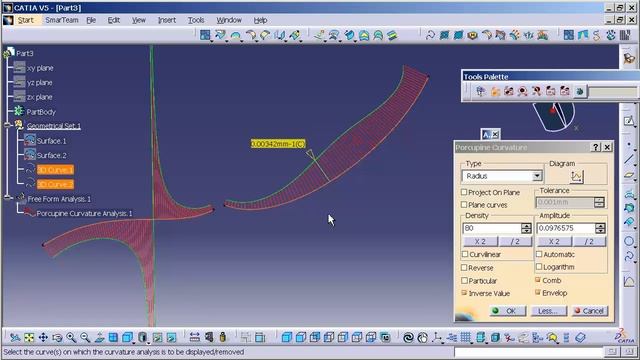Click the Grid icon in bottom toolbar
This screenshot has width=640, height=360.
[x=465, y=338]
